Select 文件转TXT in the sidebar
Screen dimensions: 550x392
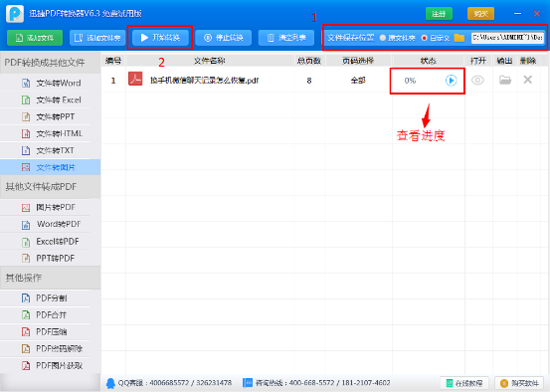click(50, 150)
